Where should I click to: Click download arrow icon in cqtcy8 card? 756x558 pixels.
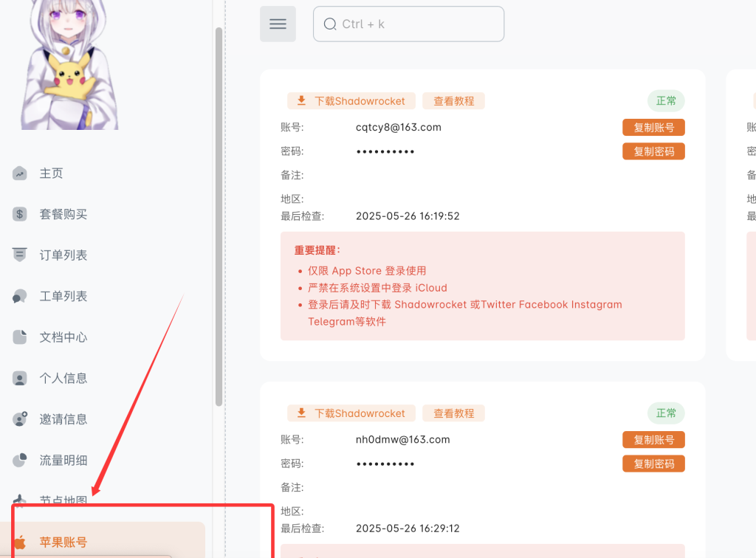click(x=301, y=100)
